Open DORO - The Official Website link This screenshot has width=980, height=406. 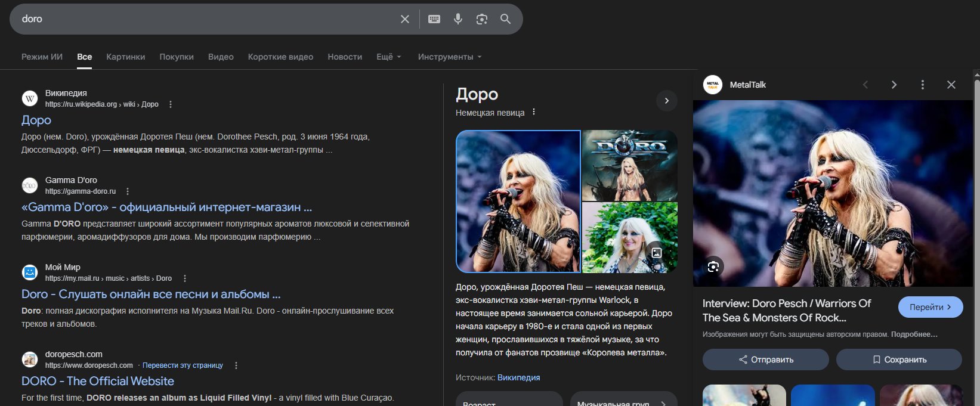(x=98, y=381)
